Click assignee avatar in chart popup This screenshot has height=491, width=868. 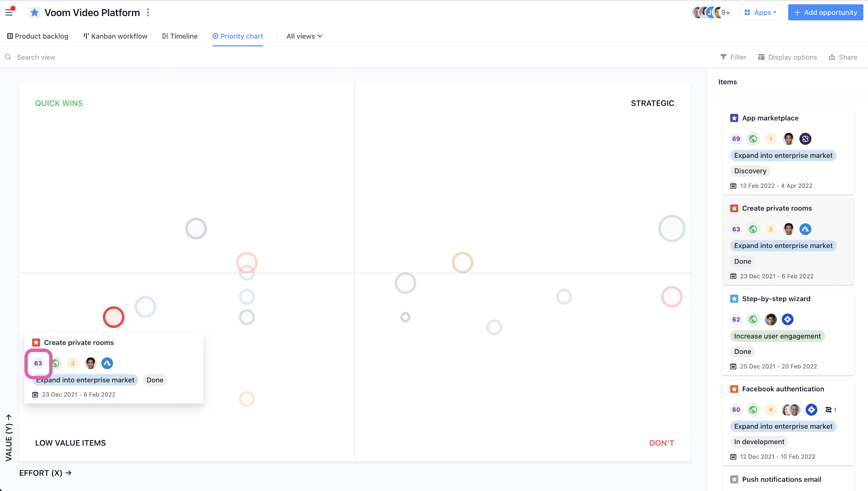[x=90, y=363]
